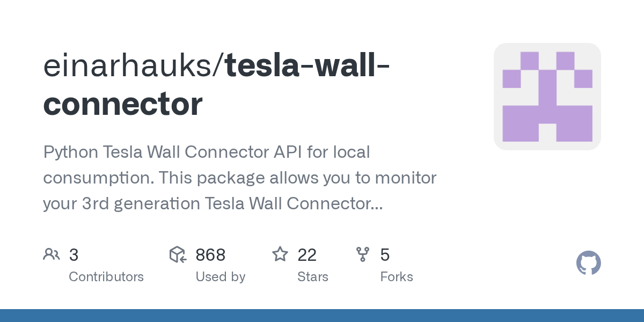Click the forks count number 5
Screen dimensions: 644x322
385,255
